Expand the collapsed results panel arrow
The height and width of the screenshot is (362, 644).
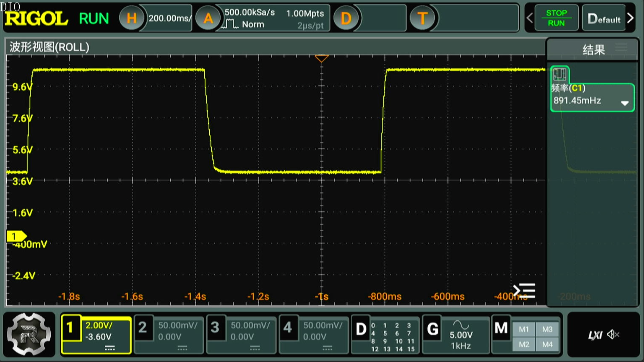pyautogui.click(x=524, y=291)
